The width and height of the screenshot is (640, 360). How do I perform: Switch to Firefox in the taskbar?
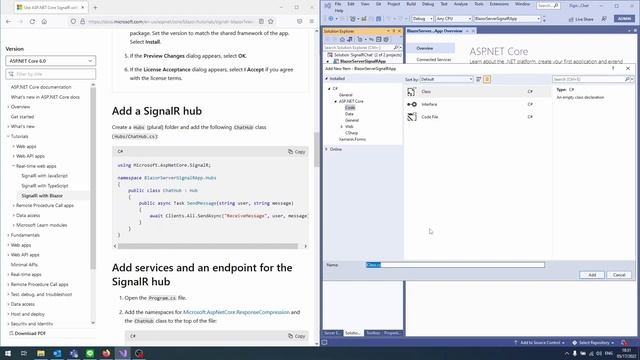point(106,353)
